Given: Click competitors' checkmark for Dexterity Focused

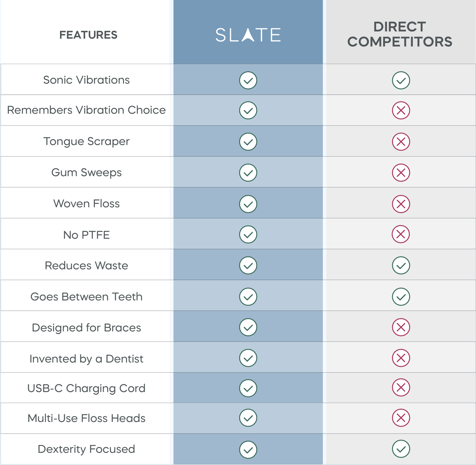Looking at the screenshot, I should click(401, 449).
